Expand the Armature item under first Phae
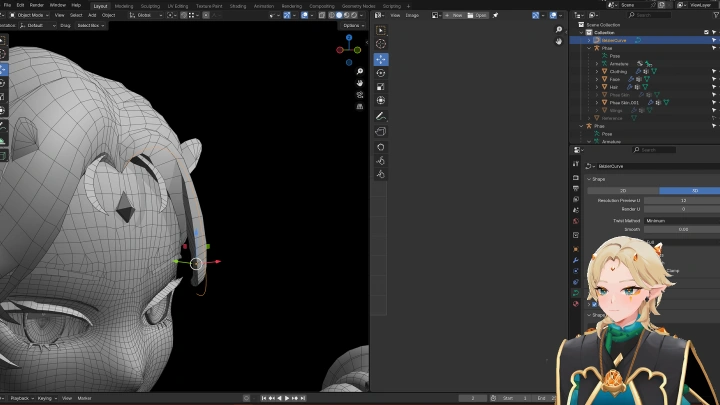The width and height of the screenshot is (720, 405). (597, 63)
